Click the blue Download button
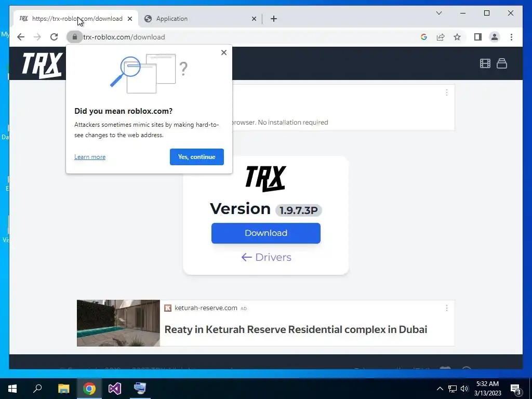Viewport: 532px width, 399px height. pyautogui.click(x=266, y=233)
